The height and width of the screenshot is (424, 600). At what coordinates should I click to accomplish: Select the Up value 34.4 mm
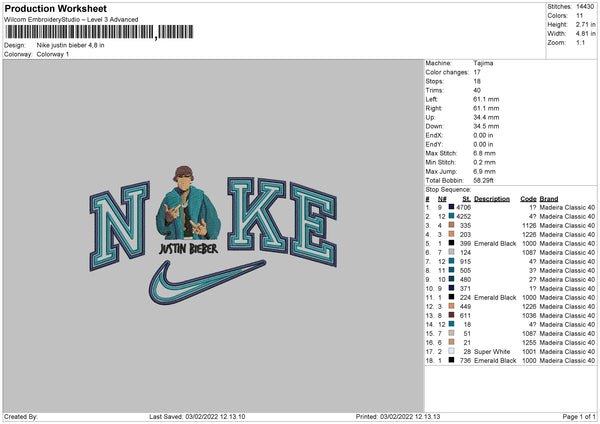[x=486, y=117]
